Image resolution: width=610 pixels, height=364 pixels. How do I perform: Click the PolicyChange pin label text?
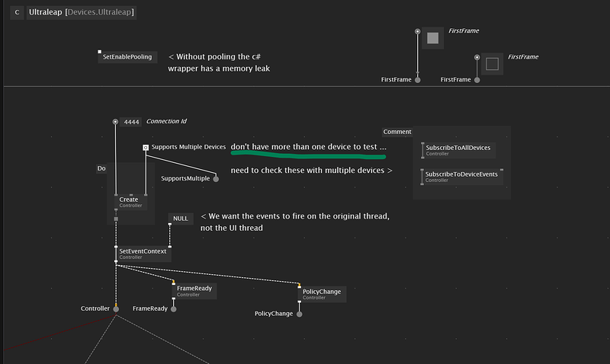274,314
